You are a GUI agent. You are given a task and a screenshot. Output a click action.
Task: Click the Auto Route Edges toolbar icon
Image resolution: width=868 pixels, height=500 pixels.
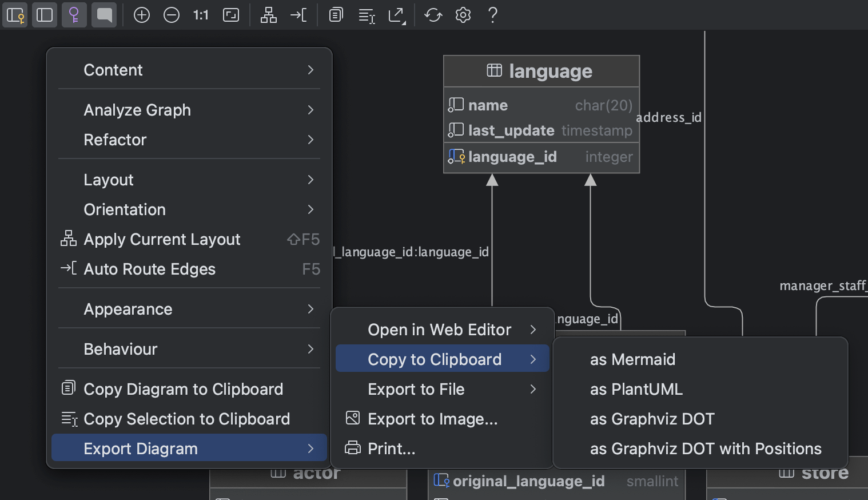298,15
